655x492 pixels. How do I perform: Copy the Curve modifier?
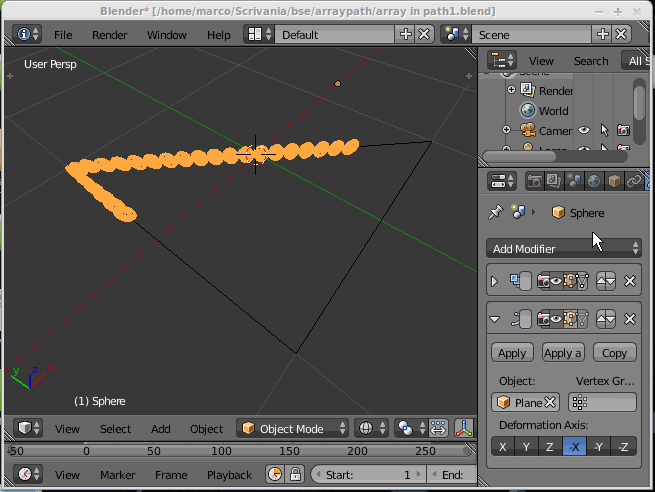(x=614, y=353)
